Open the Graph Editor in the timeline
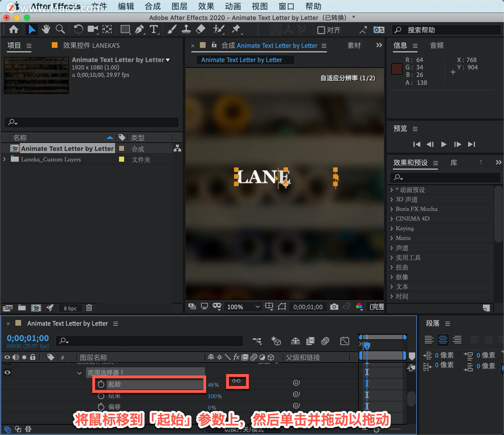This screenshot has height=435, width=504. pyautogui.click(x=344, y=341)
